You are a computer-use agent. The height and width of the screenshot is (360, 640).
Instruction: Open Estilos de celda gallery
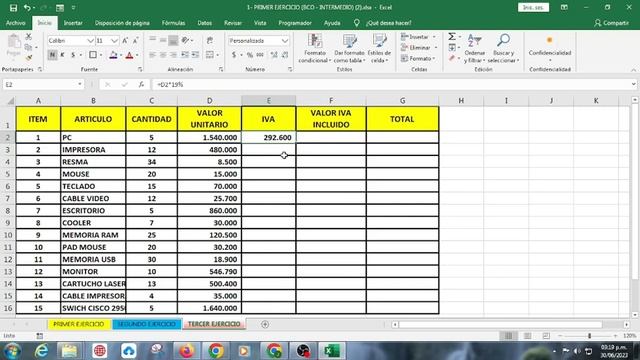point(379,48)
